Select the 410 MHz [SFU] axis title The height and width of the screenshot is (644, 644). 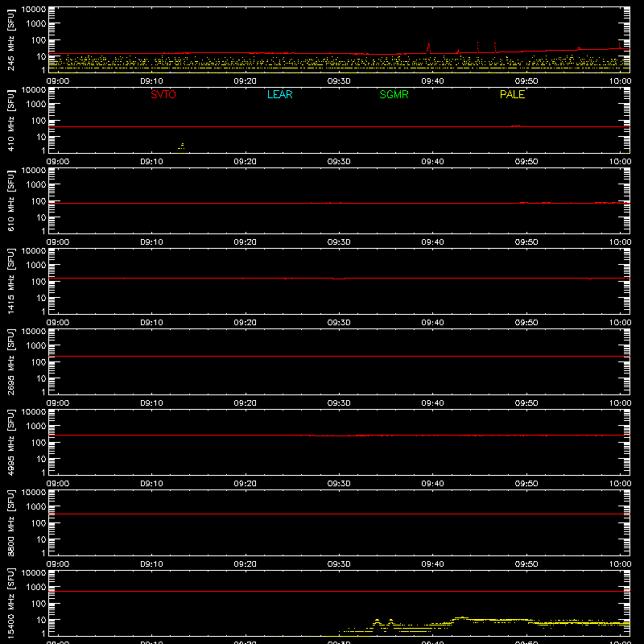click(10, 121)
